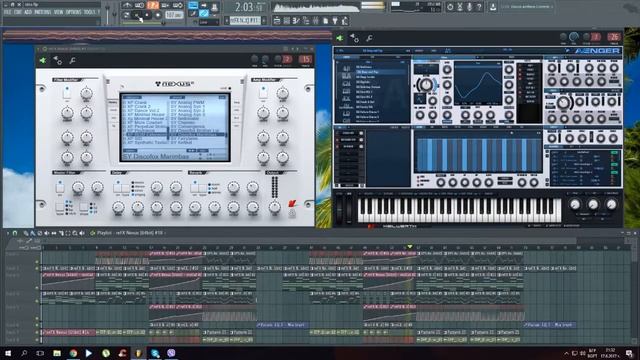Open Nexus wrapper wrench detailed settings
Image resolution: width=640 pixels, height=360 pixels.
[72, 61]
